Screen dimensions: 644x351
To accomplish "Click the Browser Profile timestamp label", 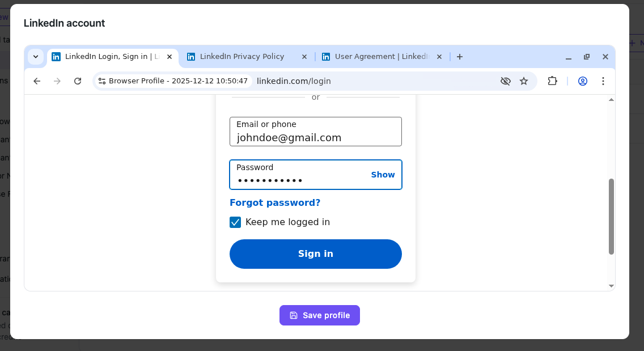I will [178, 81].
